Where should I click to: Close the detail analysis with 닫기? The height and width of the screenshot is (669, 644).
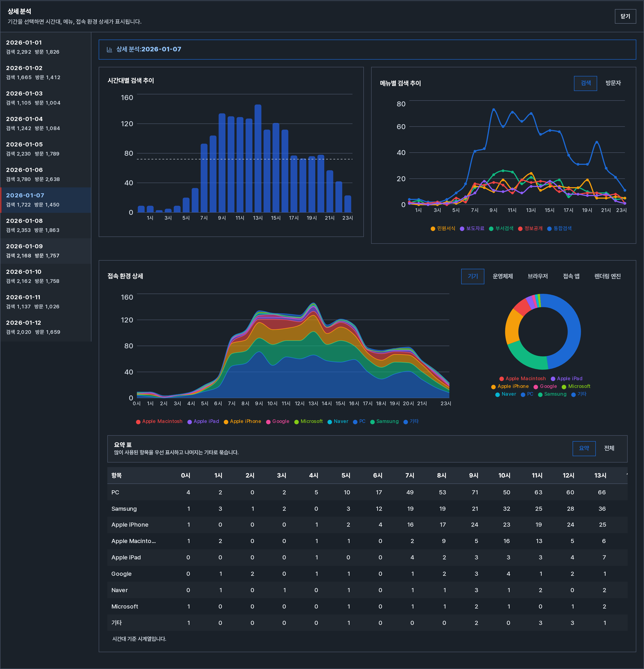(x=625, y=16)
